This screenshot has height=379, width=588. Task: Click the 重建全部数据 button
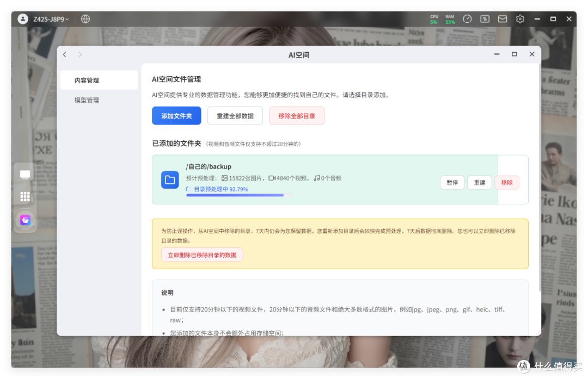[235, 116]
